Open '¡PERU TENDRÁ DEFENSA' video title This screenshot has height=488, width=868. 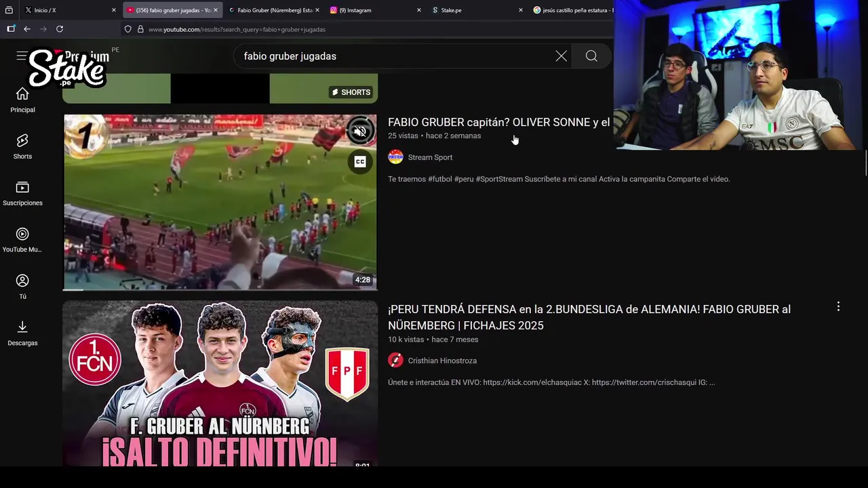(589, 317)
